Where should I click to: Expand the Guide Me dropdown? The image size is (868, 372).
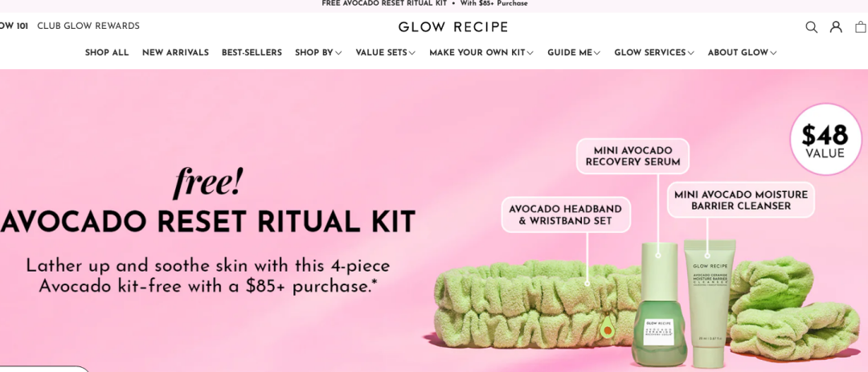coord(574,52)
